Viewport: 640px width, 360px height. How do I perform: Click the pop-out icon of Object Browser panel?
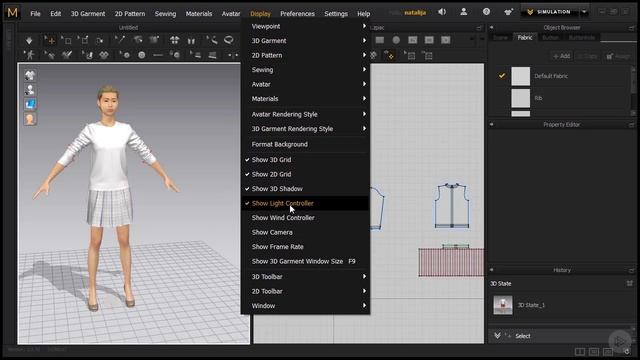(631, 28)
